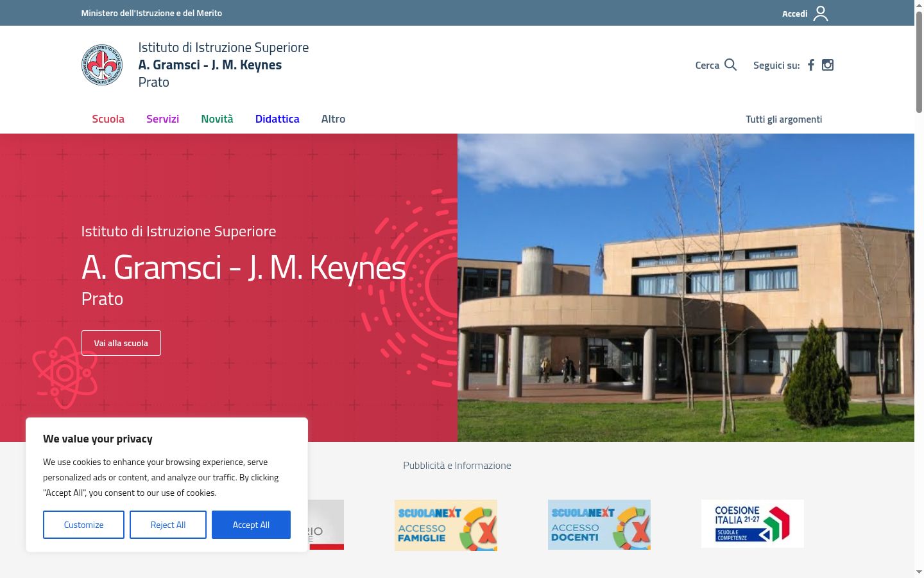Click the Cerca label
This screenshot has height=578, width=924.
click(707, 66)
